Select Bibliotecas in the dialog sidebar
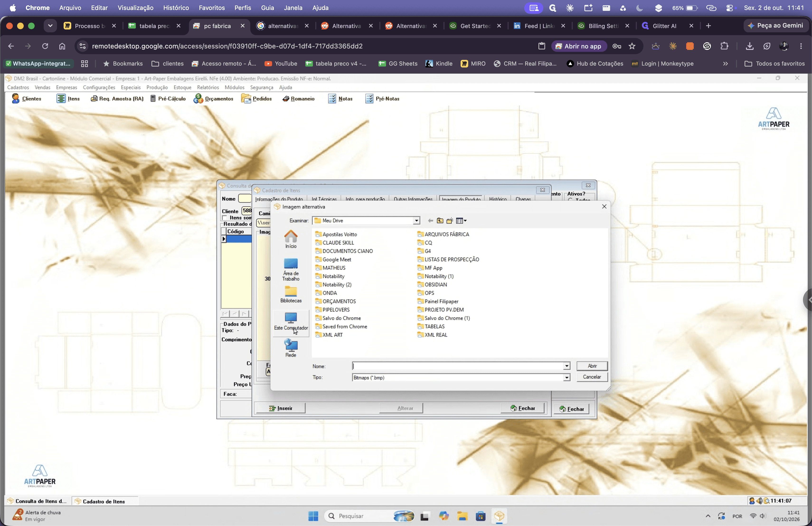Viewport: 812px width, 526px height. 291,294
